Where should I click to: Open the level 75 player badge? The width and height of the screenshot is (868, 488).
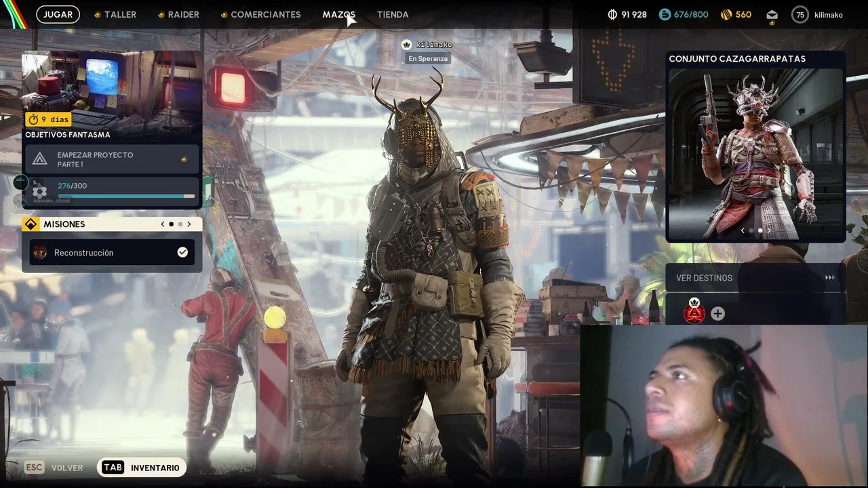click(x=800, y=14)
